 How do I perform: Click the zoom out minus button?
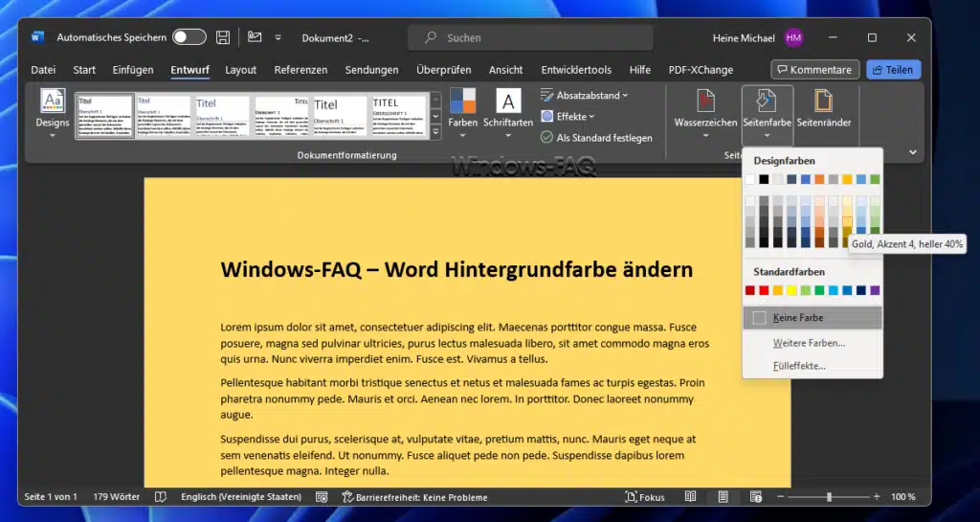pyautogui.click(x=780, y=497)
